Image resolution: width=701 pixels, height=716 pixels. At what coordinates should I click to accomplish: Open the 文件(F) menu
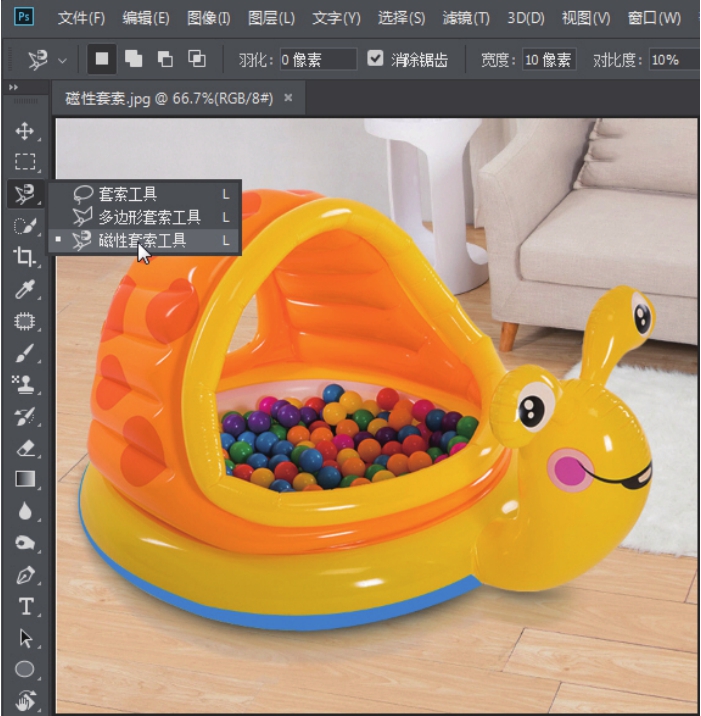(81, 18)
